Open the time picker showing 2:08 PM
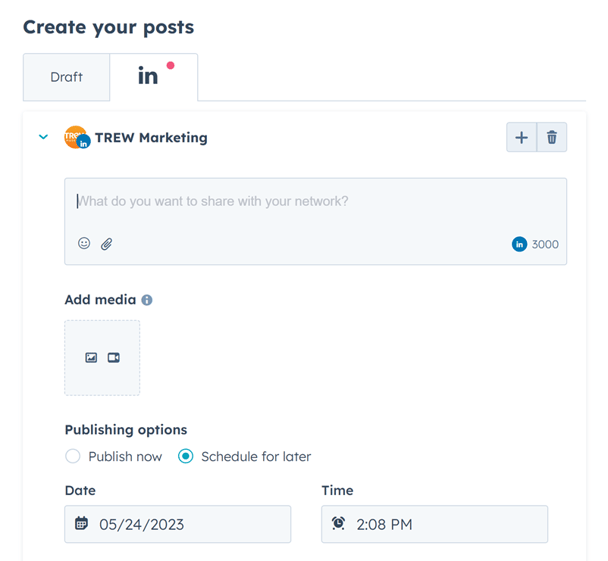 click(434, 524)
